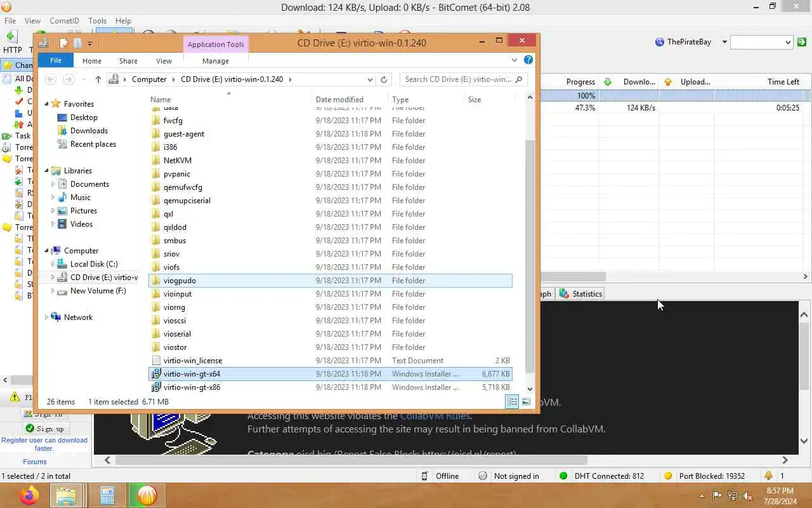Viewport: 812px width, 508px height.
Task: Select the 47.3% progress cell
Action: click(585, 108)
